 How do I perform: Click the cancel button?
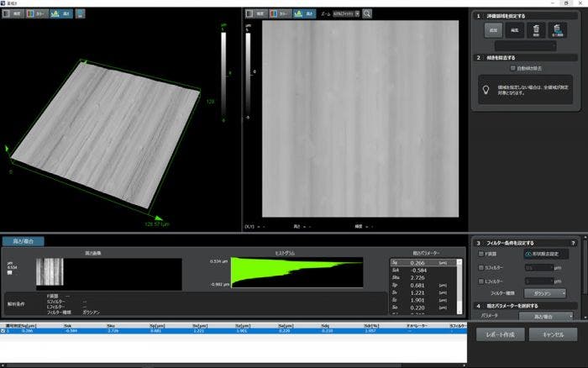point(553,334)
